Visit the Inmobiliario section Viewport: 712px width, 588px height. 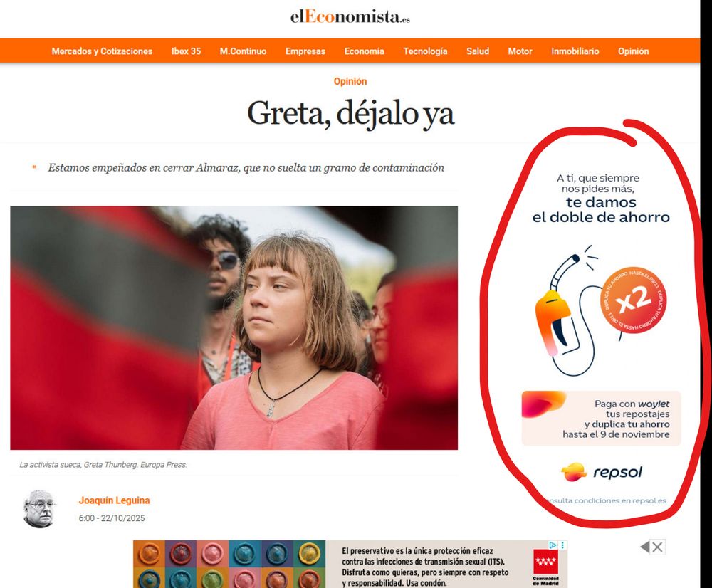(575, 51)
